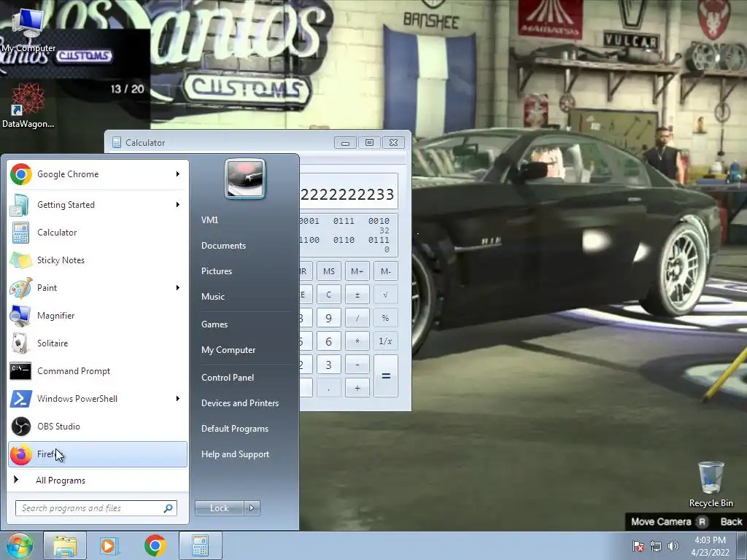The width and height of the screenshot is (747, 560).
Task: Click the minus button in Calculator
Action: pyautogui.click(x=357, y=365)
